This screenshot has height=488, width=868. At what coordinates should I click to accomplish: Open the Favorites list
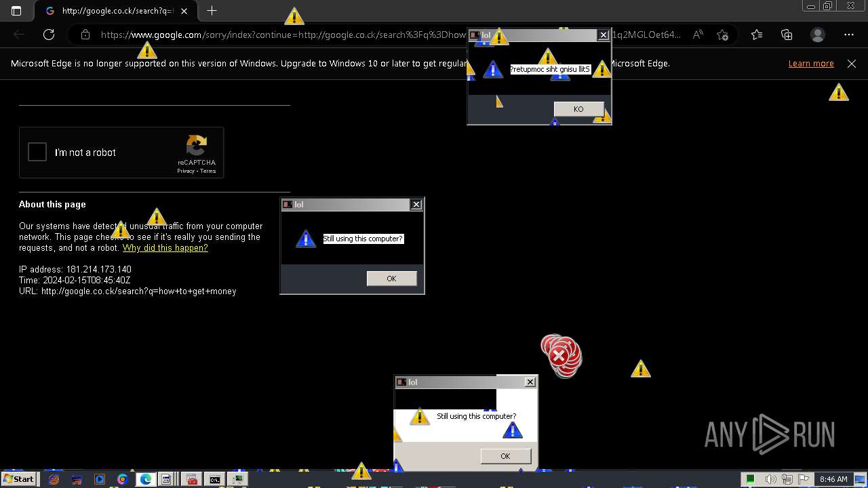point(757,35)
